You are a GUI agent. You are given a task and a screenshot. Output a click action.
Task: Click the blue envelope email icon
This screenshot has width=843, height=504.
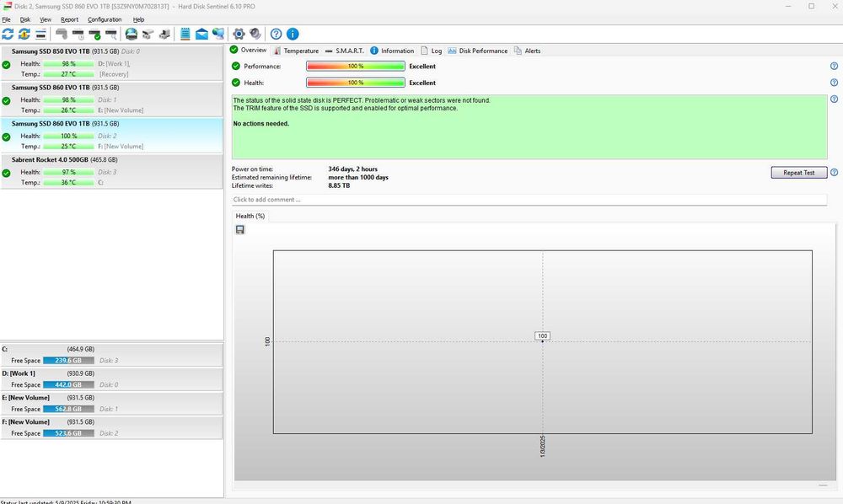point(201,34)
